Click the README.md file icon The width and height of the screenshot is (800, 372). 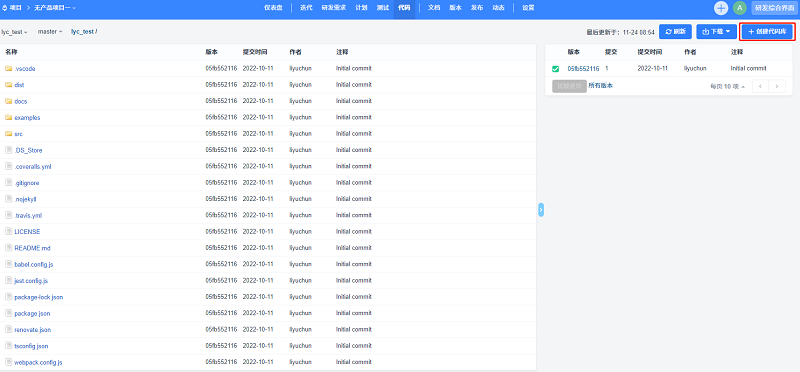pyautogui.click(x=8, y=247)
